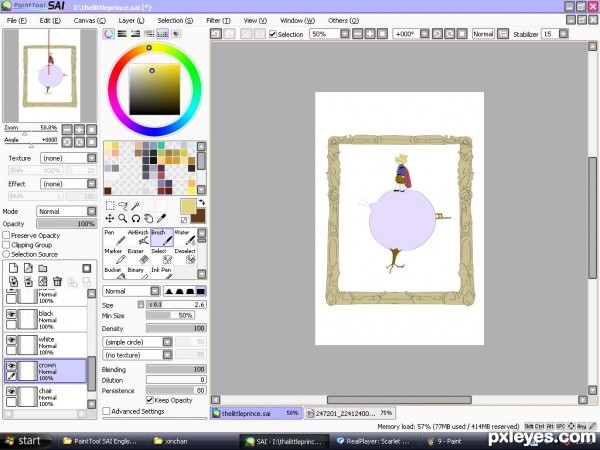The width and height of the screenshot is (600, 450).
Task: Open the rotation angle +000° dropdown
Action: click(424, 34)
